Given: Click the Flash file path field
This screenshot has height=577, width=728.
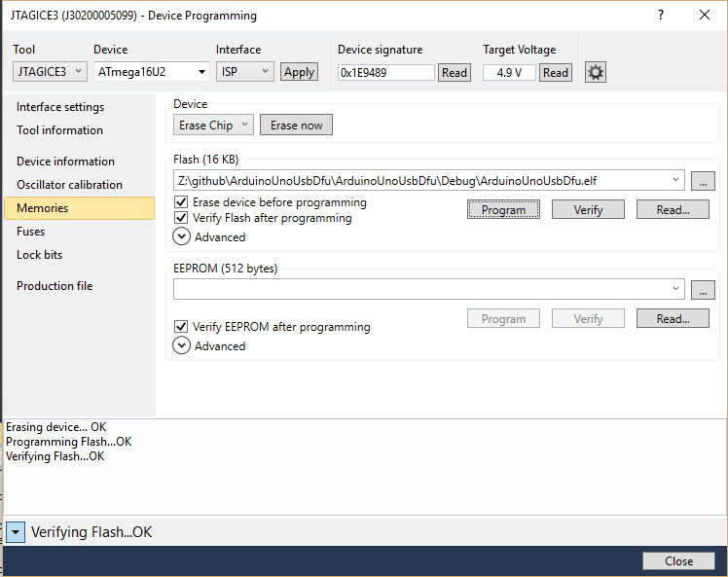Looking at the screenshot, I should (x=429, y=180).
